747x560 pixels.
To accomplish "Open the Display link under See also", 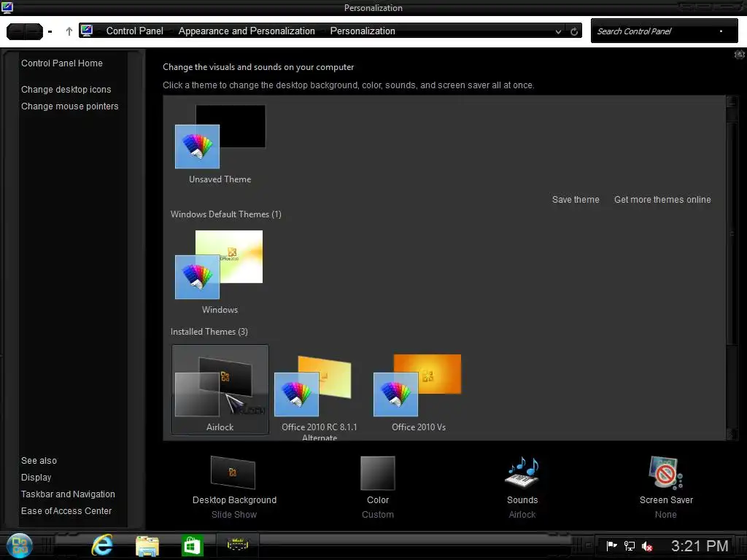I will (36, 477).
